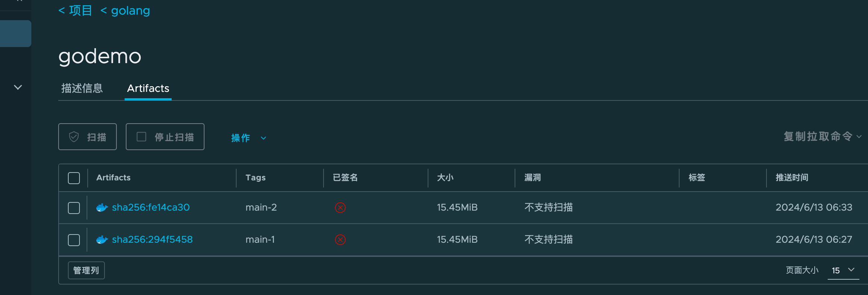Open page size 15 dropdown
This screenshot has height=295, width=868.
pyautogui.click(x=843, y=270)
